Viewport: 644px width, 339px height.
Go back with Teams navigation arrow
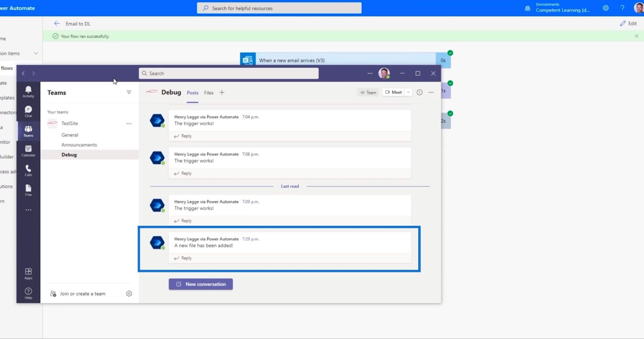(x=23, y=73)
